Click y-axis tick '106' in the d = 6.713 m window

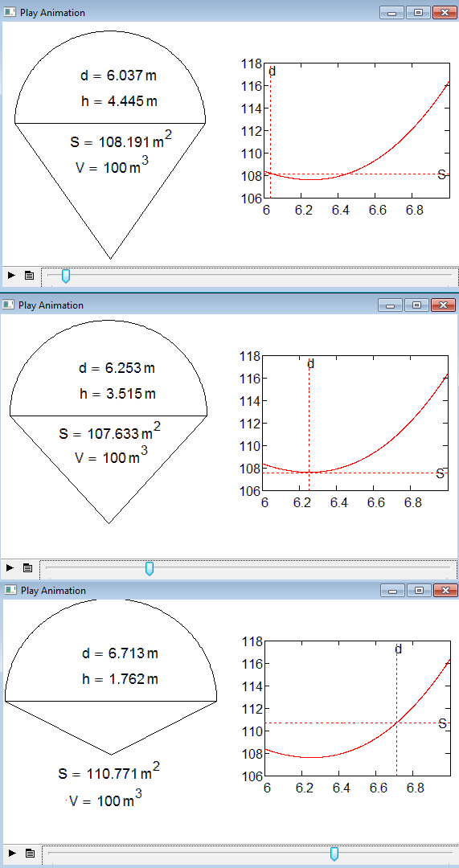click(x=252, y=776)
